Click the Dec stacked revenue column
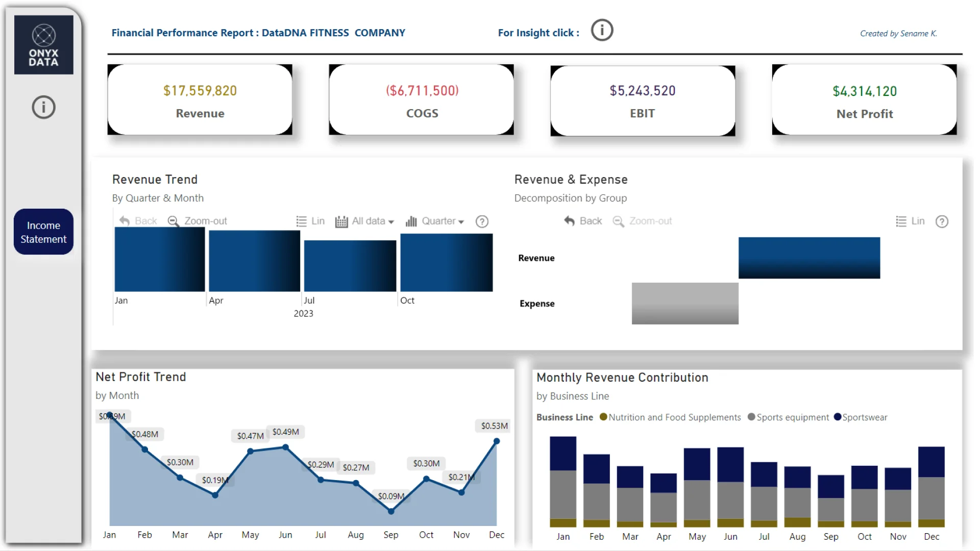Viewport: 980px width, 551px height. [932, 487]
